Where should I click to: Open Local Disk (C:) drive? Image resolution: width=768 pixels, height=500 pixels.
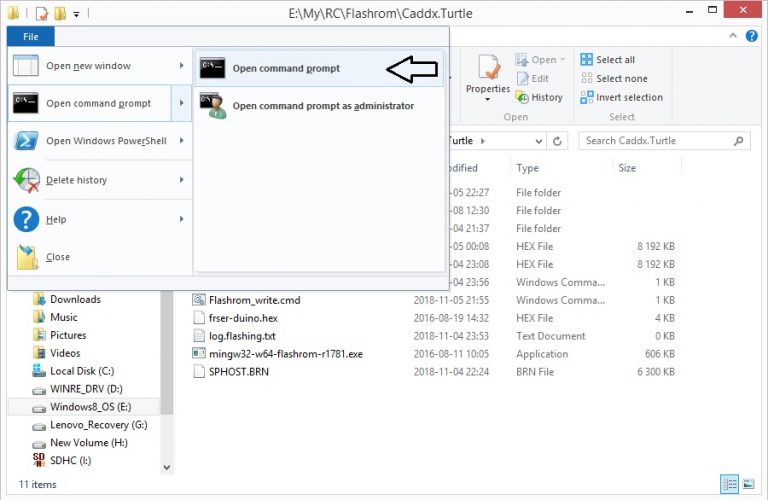click(82, 371)
